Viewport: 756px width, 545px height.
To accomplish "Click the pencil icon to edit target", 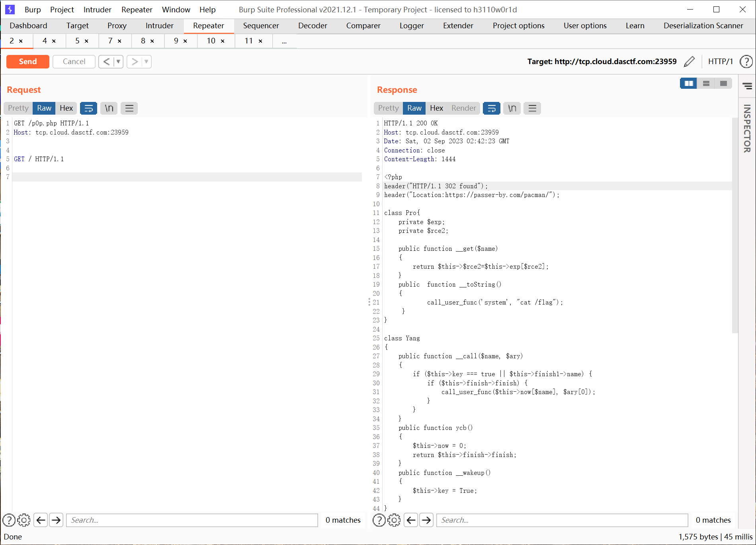I will coord(689,62).
